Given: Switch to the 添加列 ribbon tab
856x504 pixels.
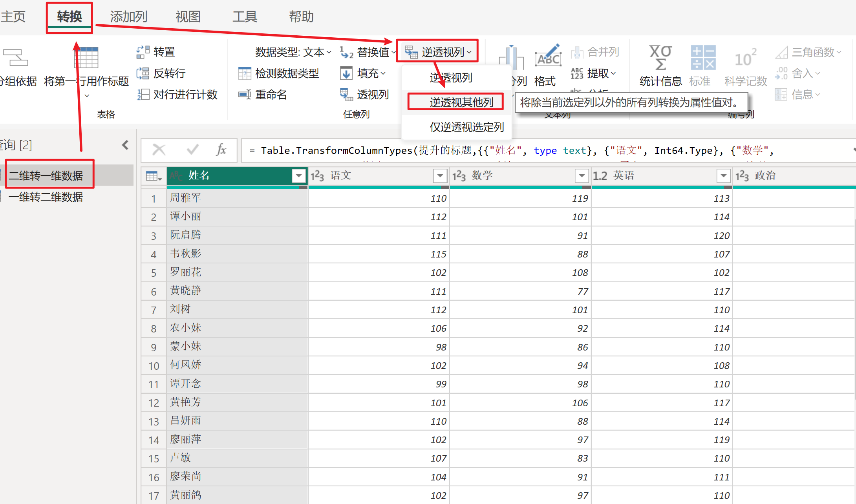Looking at the screenshot, I should [x=129, y=17].
